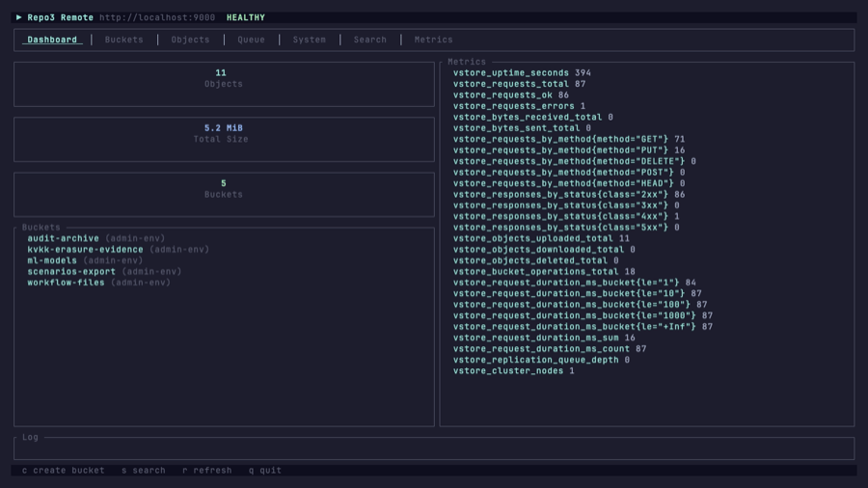Select the workflow-files bucket
868x488 pixels.
(x=99, y=283)
